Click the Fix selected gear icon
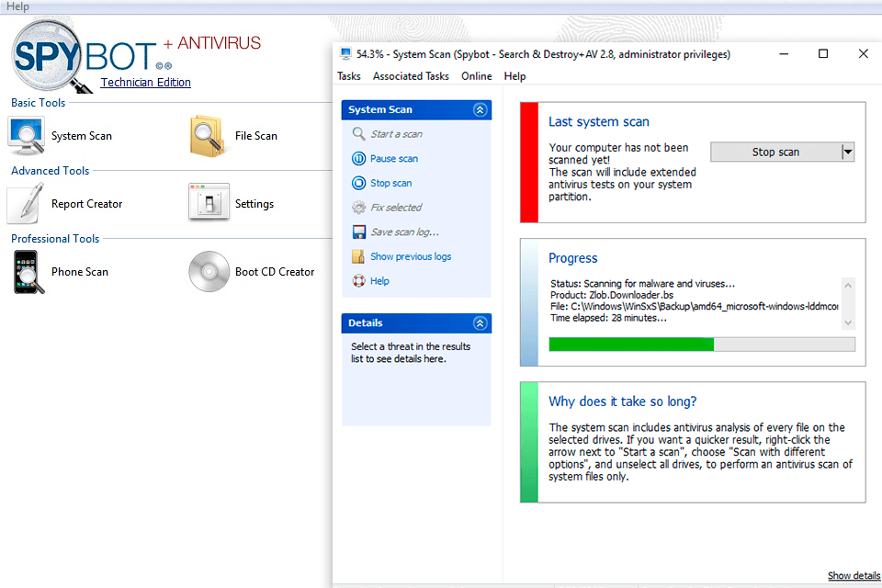 (x=358, y=208)
